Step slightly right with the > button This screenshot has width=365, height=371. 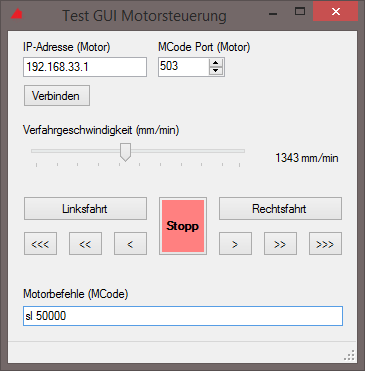(235, 244)
